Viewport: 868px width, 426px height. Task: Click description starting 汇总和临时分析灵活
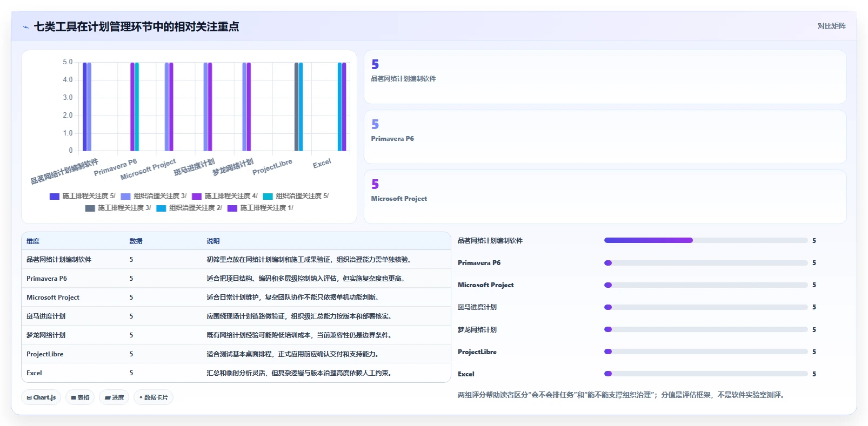tap(301, 373)
